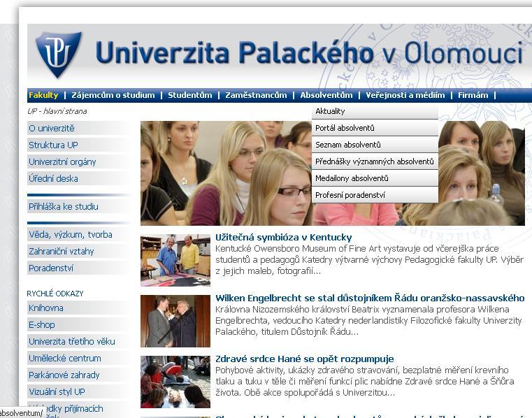
Task: Open Vizuální styl UP link
Action: click(78, 391)
